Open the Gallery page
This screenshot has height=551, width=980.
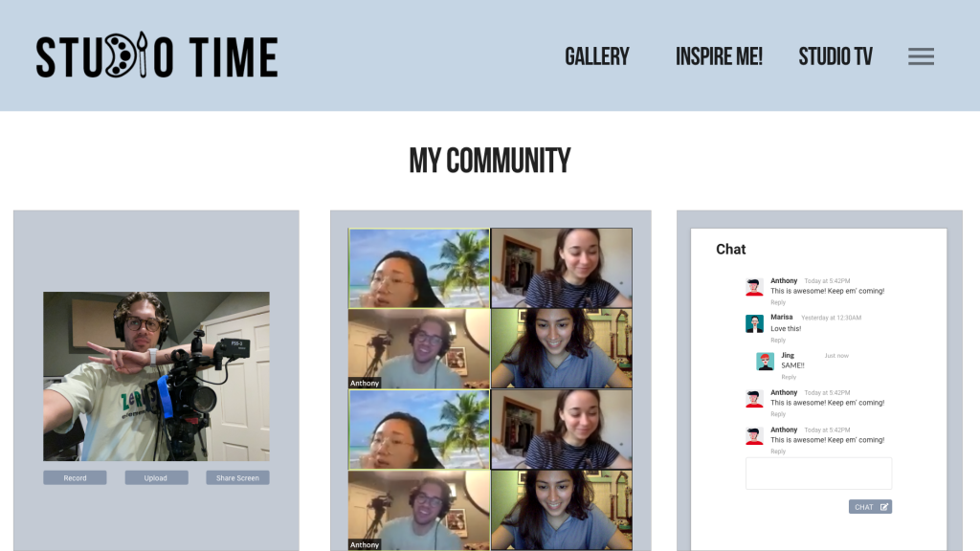click(597, 56)
